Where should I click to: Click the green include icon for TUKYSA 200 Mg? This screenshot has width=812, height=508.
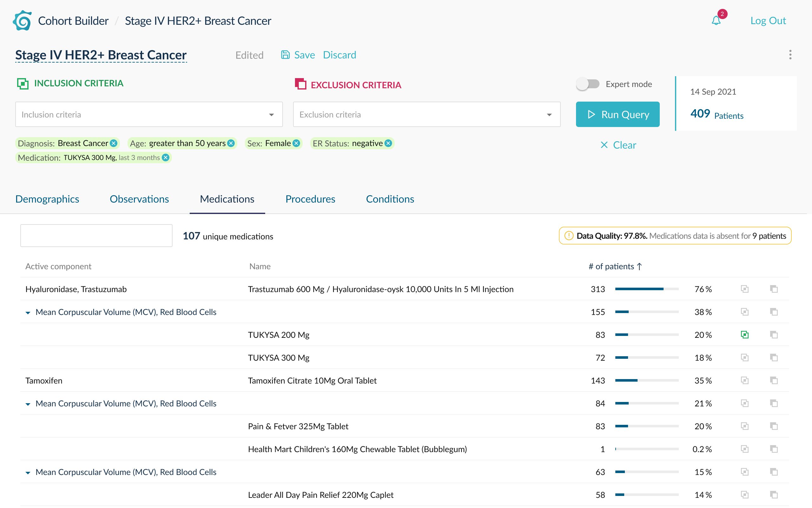tap(744, 335)
